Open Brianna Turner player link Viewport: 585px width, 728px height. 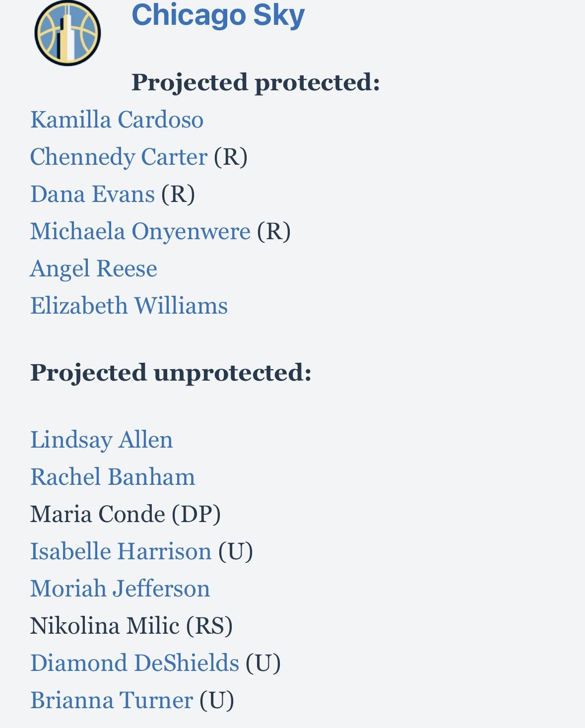112,700
